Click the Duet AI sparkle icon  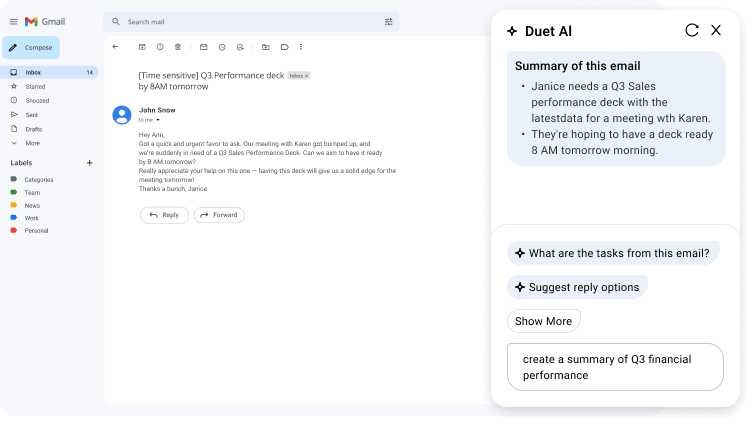coord(512,31)
